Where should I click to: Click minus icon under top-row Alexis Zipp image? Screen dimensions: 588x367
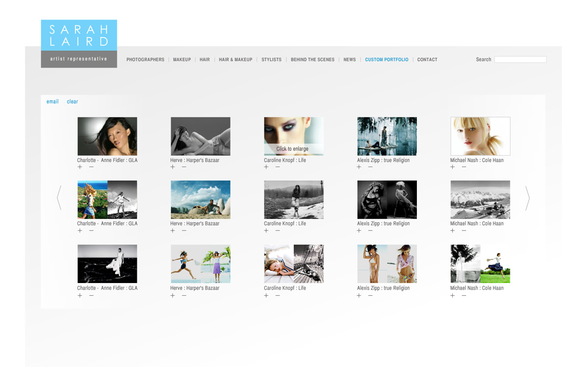(370, 167)
